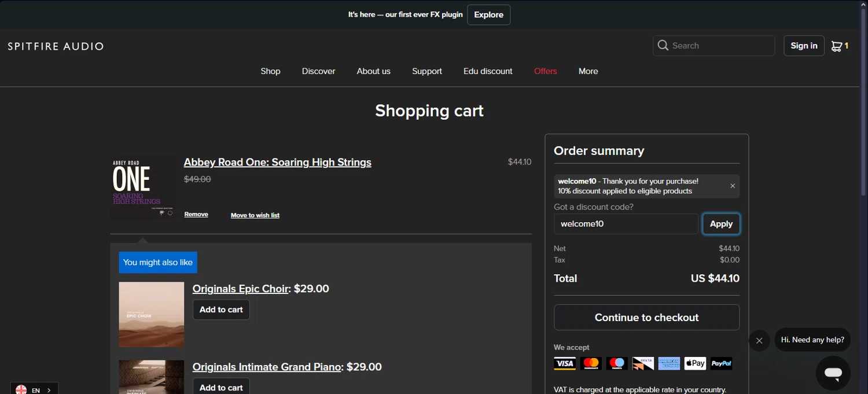
Task: Open the Discover menu
Action: tap(318, 71)
